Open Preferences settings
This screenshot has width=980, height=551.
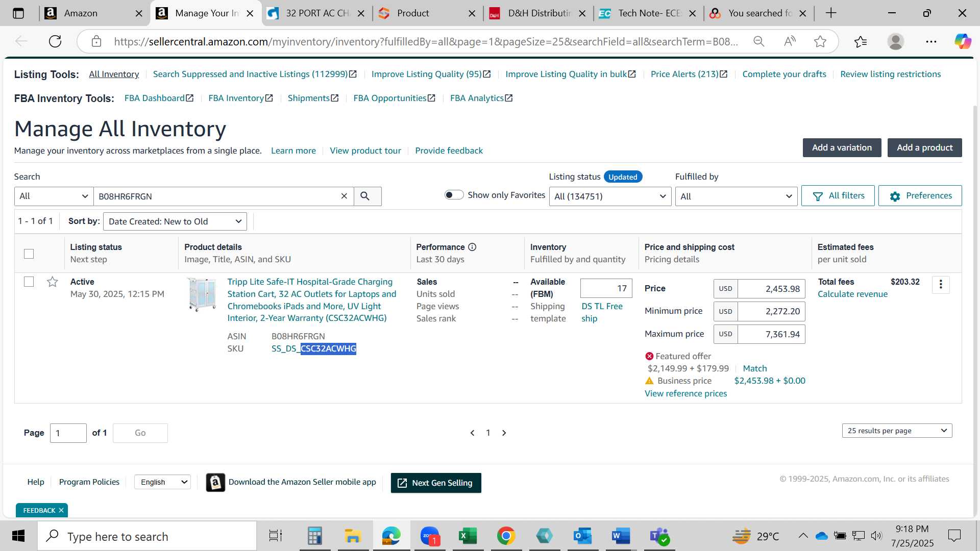click(920, 196)
